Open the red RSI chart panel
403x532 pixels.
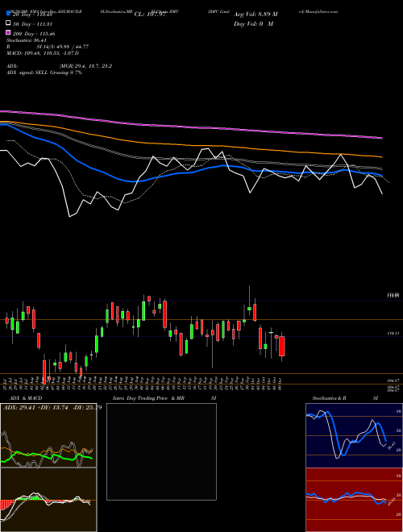(x=354, y=500)
